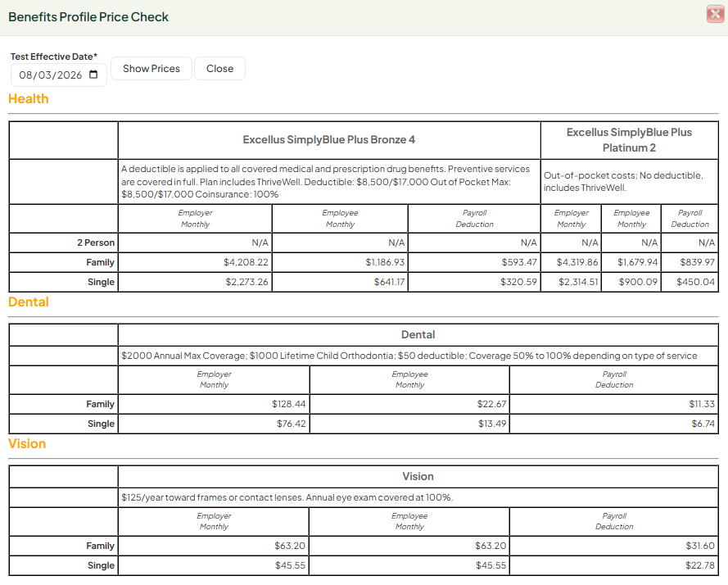Click the Vision plan table header
728x585 pixels.
[x=418, y=476]
